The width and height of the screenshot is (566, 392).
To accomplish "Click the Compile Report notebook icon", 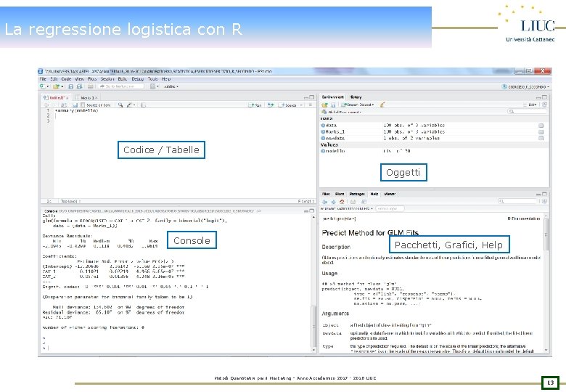I will click(x=143, y=105).
